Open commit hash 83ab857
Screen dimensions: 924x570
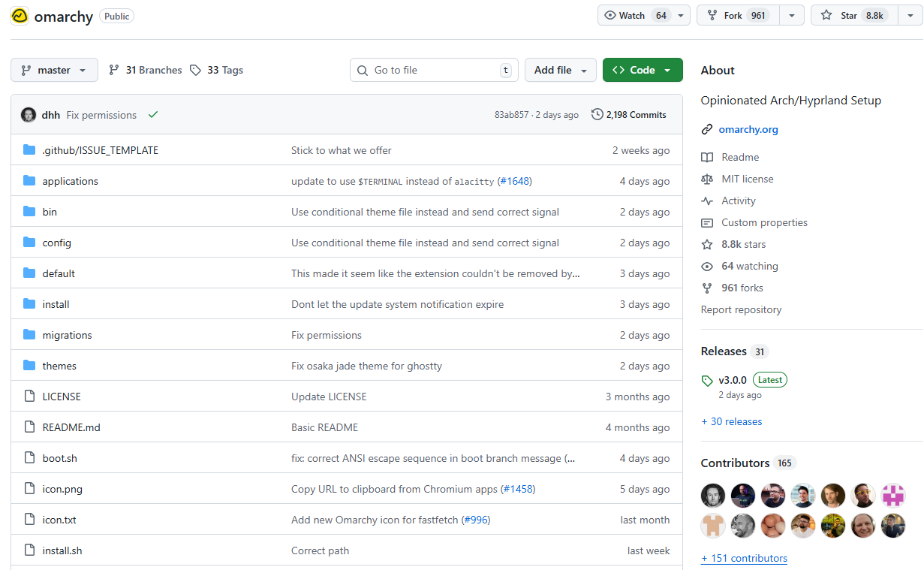click(x=511, y=115)
